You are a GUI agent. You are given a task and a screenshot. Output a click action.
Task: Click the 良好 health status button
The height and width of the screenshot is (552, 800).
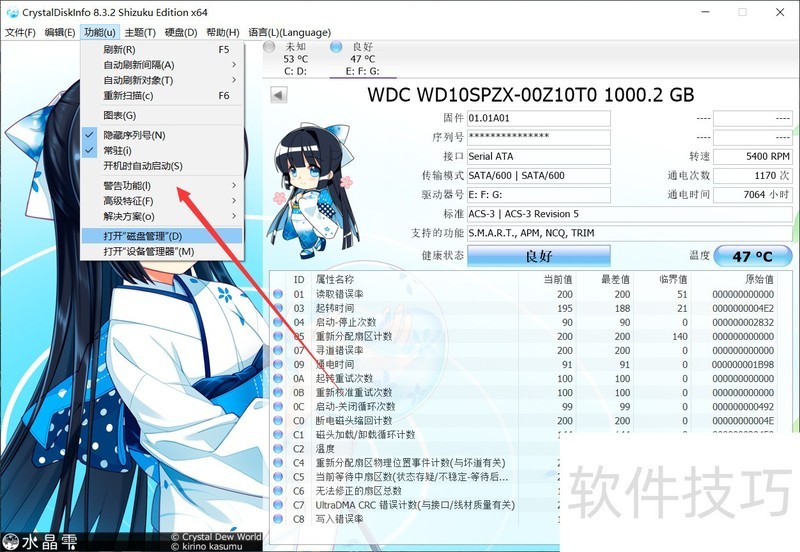[539, 256]
